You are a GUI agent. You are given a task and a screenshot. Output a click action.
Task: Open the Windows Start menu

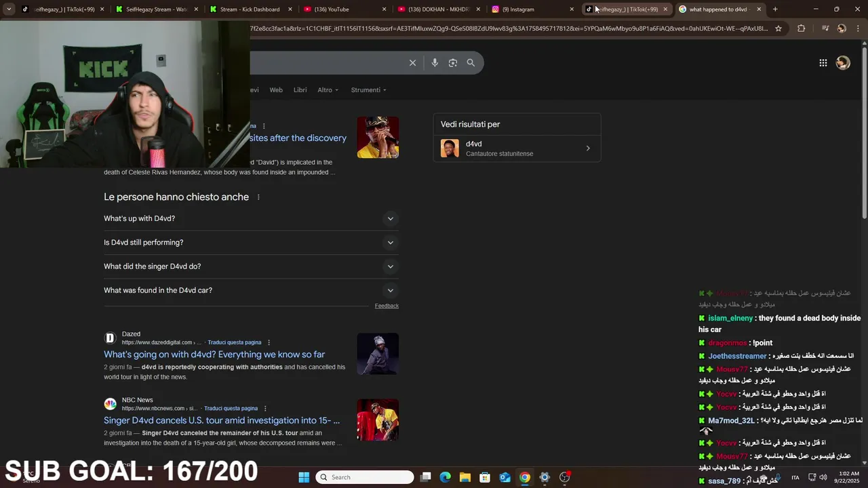tap(304, 477)
